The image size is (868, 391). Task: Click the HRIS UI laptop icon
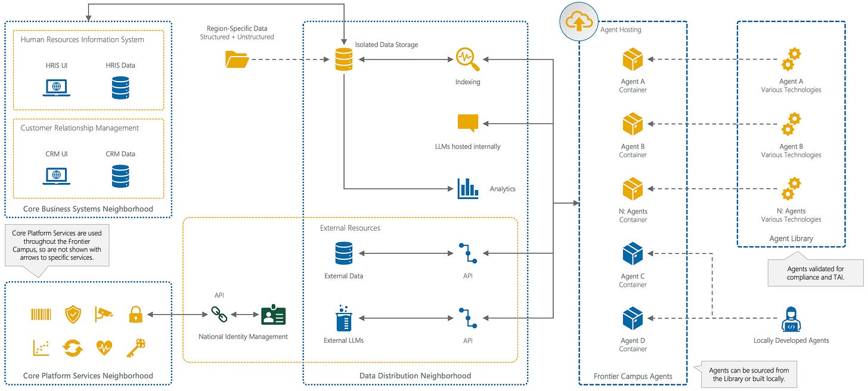click(x=56, y=88)
